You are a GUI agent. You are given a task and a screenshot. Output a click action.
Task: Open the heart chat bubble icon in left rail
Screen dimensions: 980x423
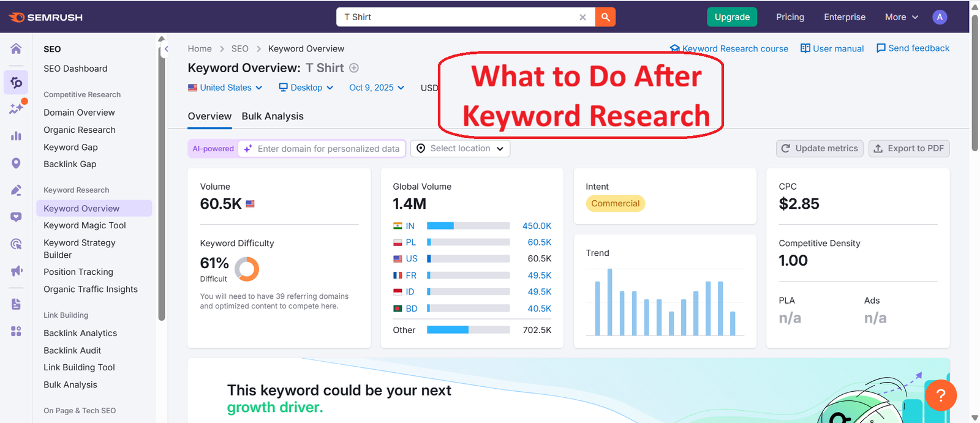point(16,217)
